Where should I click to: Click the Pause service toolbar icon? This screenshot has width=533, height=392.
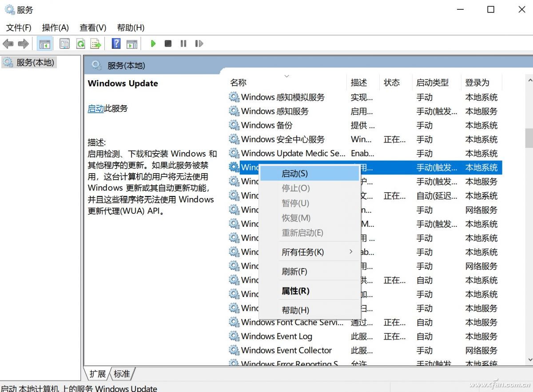[183, 43]
